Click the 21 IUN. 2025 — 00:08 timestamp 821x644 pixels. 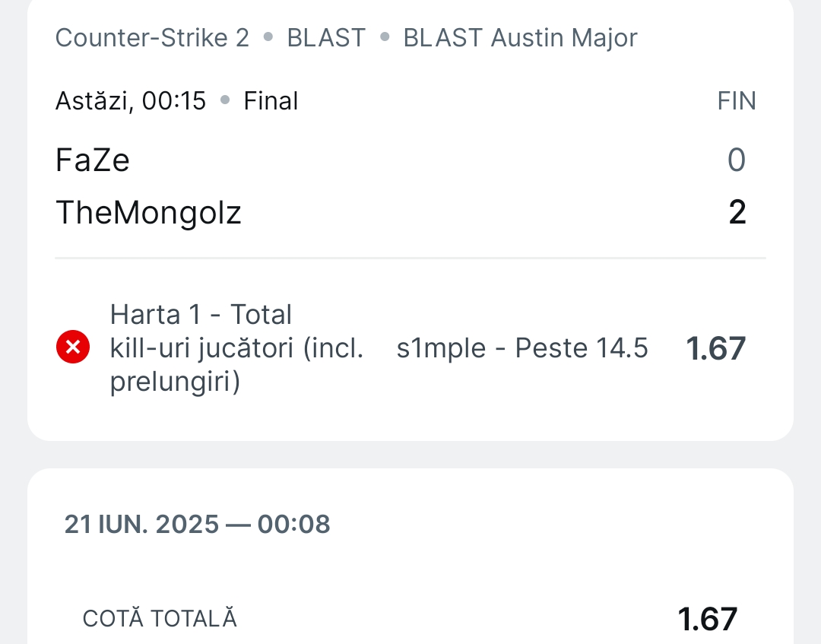(197, 524)
